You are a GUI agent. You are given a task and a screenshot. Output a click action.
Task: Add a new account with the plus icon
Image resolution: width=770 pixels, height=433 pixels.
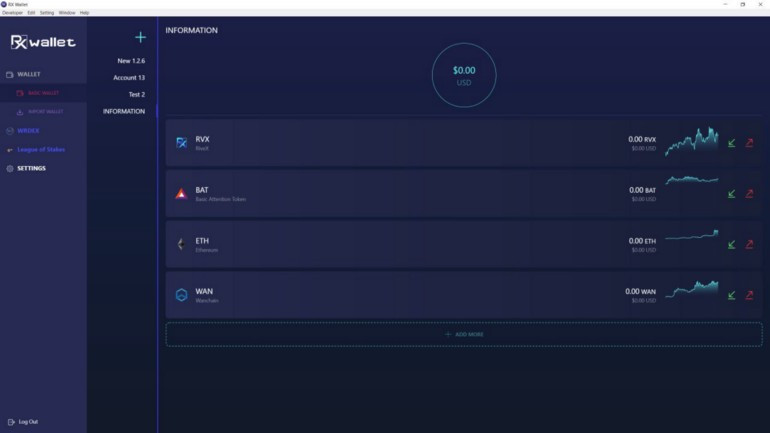pos(140,37)
